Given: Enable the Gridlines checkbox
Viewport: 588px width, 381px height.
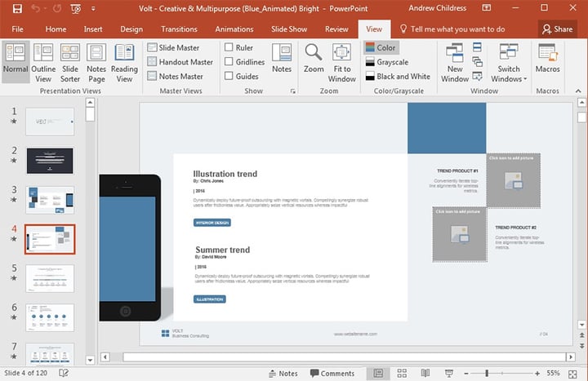Looking at the screenshot, I should (x=229, y=61).
